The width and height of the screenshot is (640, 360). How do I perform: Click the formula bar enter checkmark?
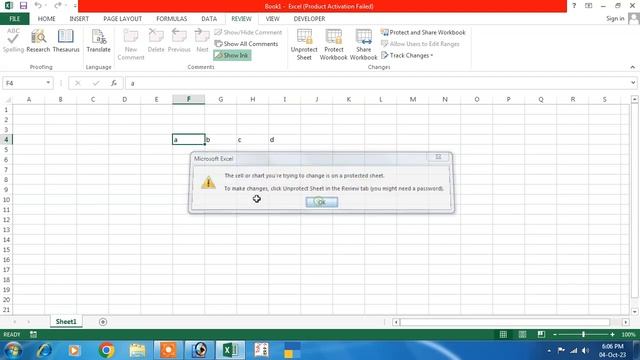pos(96,83)
